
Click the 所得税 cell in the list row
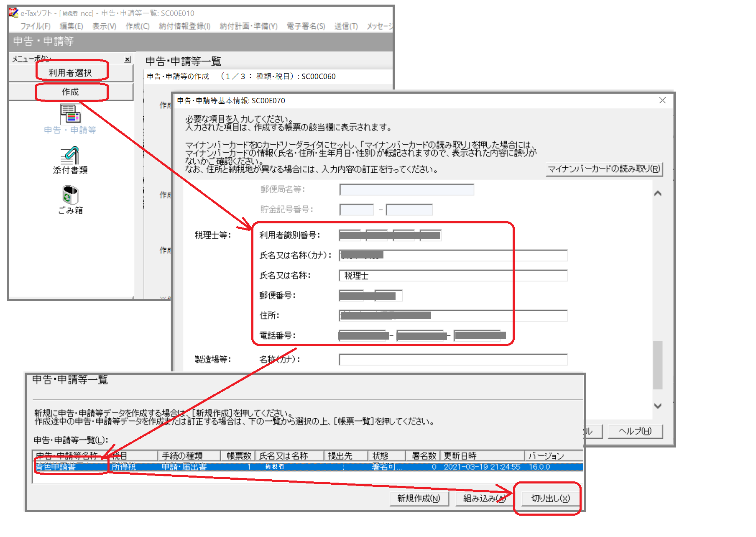point(124,467)
